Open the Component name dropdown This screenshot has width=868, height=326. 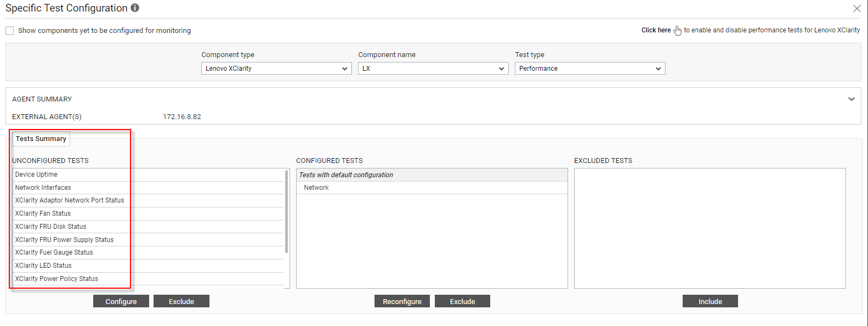pos(433,69)
